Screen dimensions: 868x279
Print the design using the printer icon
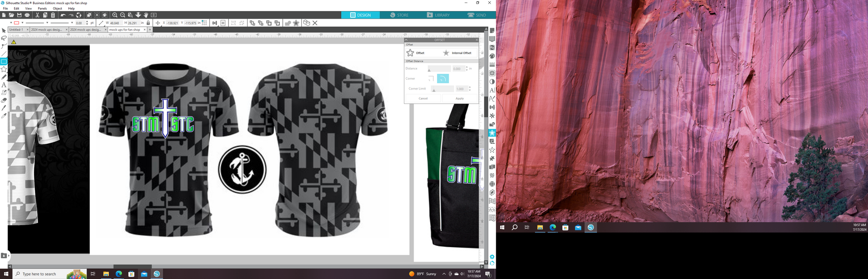point(27,15)
